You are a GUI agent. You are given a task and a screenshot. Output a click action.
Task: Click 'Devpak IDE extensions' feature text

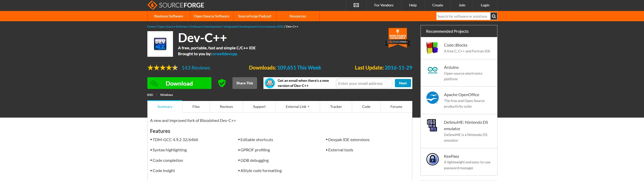pyautogui.click(x=349, y=140)
